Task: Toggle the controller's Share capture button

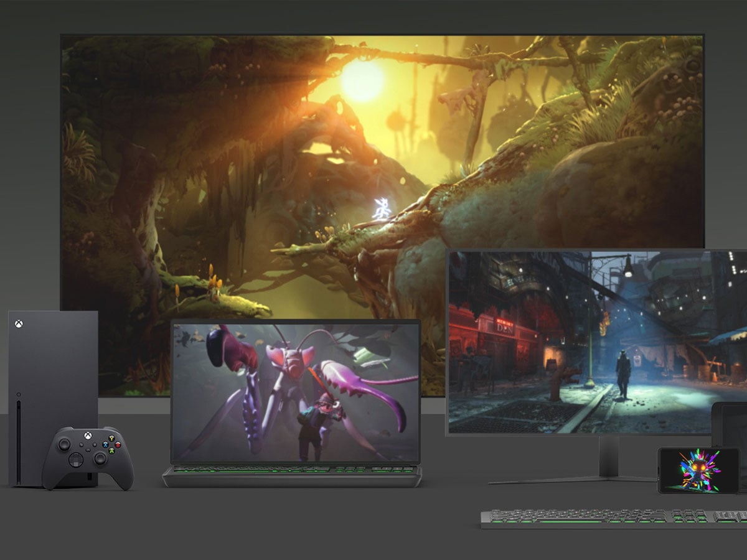Action: pos(88,450)
